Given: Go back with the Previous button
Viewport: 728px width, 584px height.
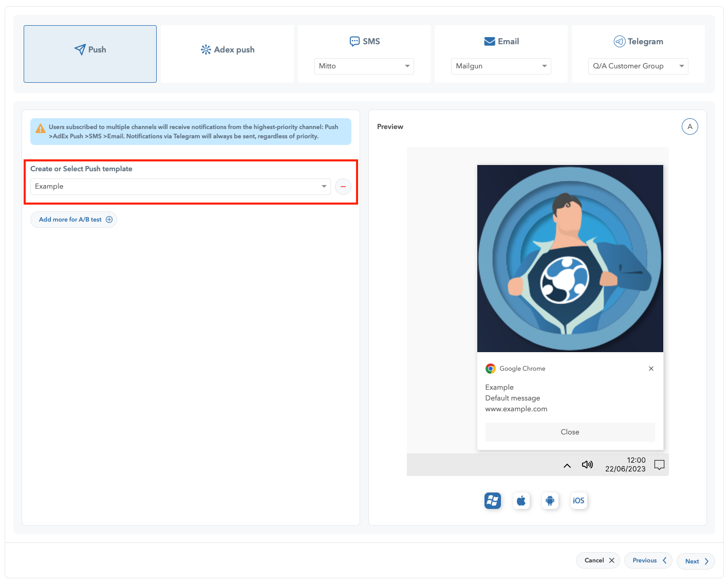Looking at the screenshot, I should [648, 560].
